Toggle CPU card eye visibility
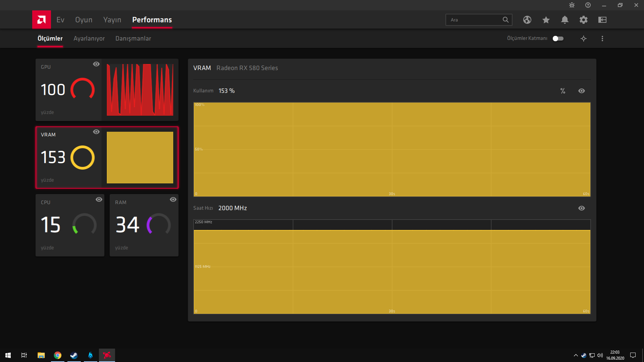Viewport: 644px width, 362px height. point(99,199)
